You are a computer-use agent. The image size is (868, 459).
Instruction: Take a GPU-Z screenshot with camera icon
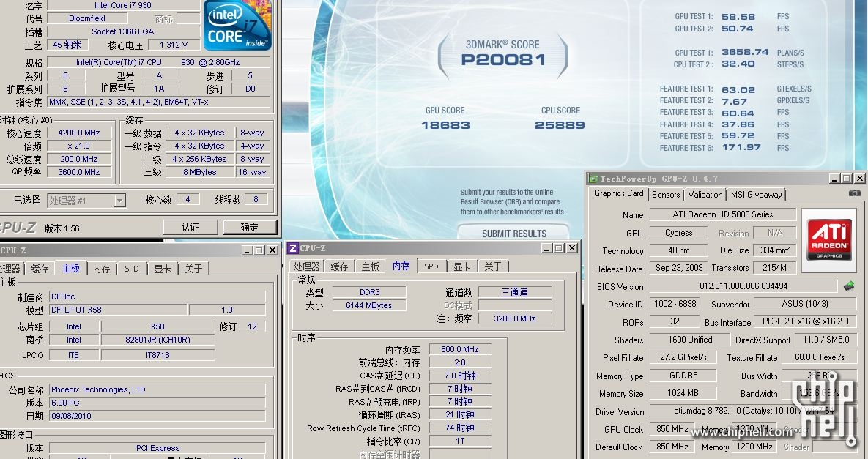click(855, 193)
